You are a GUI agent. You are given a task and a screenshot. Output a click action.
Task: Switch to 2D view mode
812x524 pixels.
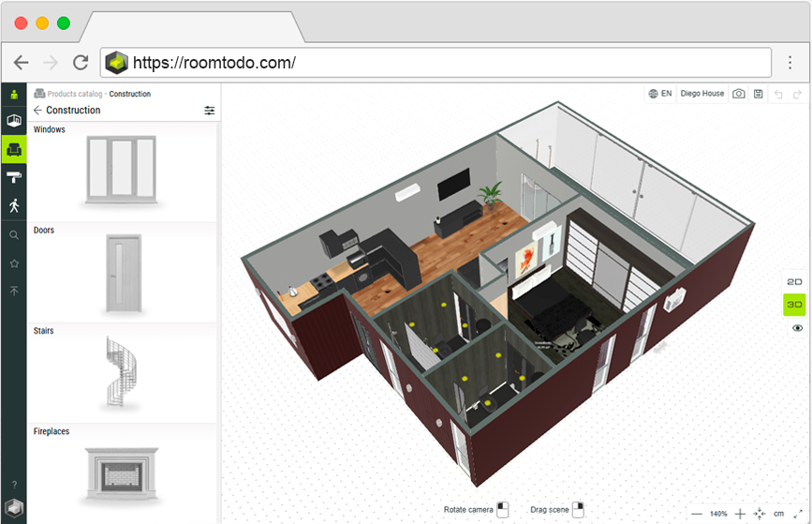[794, 281]
